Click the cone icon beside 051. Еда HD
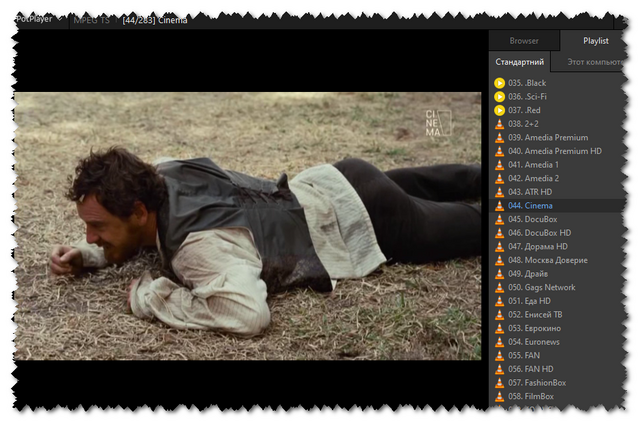The image size is (640, 423). tap(500, 301)
